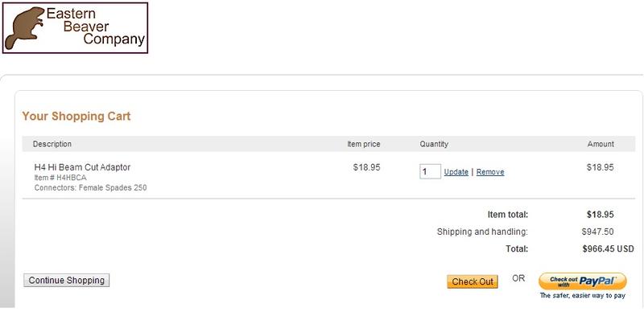The height and width of the screenshot is (312, 644).
Task: Click the Update link for the quantity
Action: coord(456,172)
